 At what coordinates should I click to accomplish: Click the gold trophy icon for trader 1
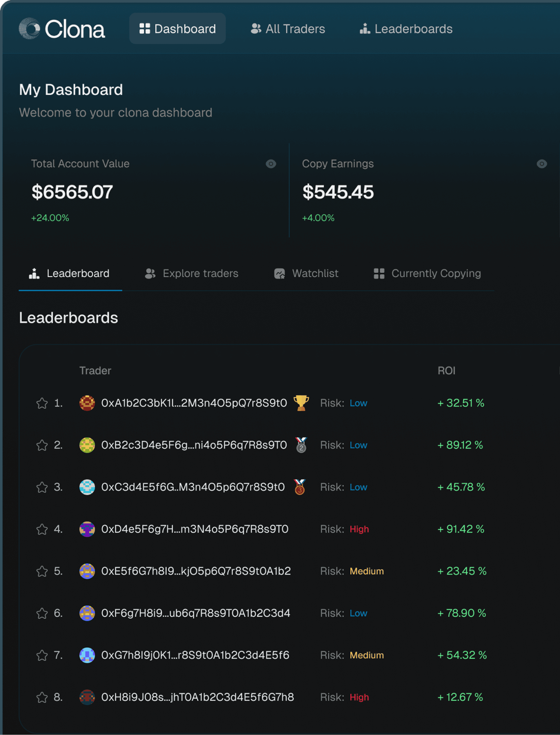pyautogui.click(x=301, y=403)
